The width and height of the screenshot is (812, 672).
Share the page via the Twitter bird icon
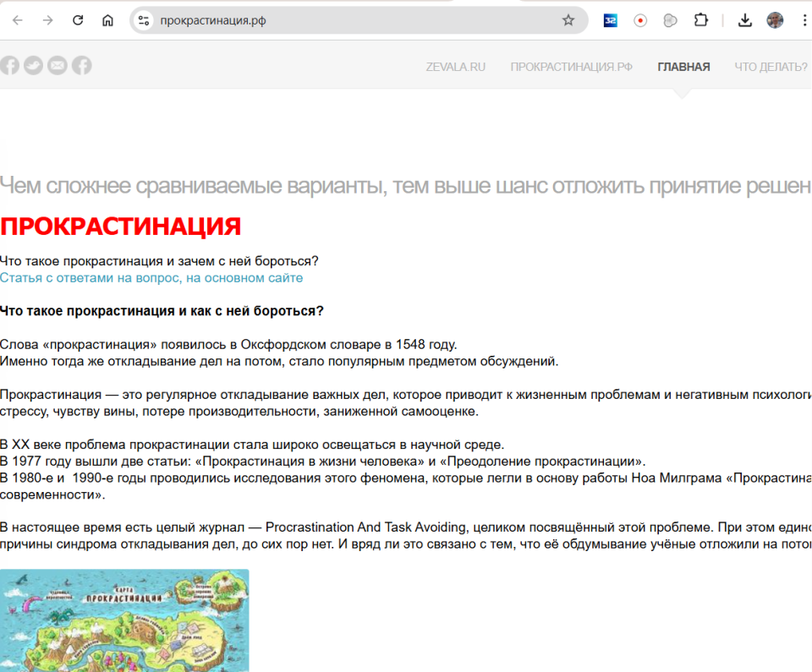33,65
